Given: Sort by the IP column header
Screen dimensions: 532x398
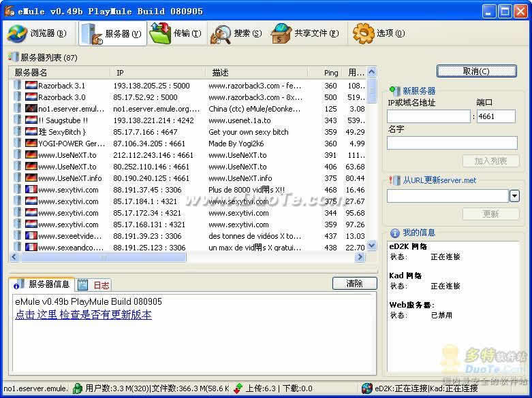Looking at the screenshot, I should pos(158,73).
